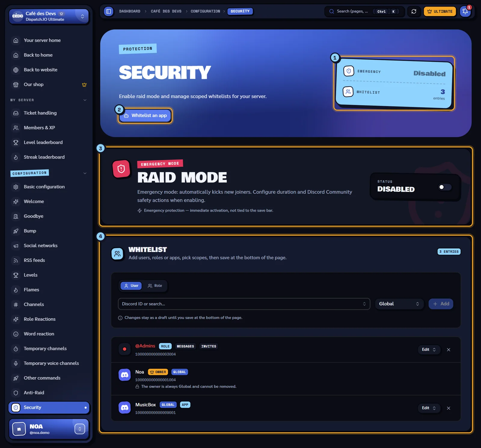Click the refresh icon in top bar
This screenshot has width=481, height=448.
414,11
